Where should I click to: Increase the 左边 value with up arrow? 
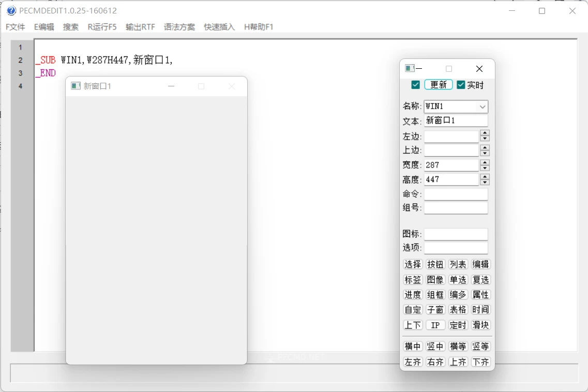[485, 133]
